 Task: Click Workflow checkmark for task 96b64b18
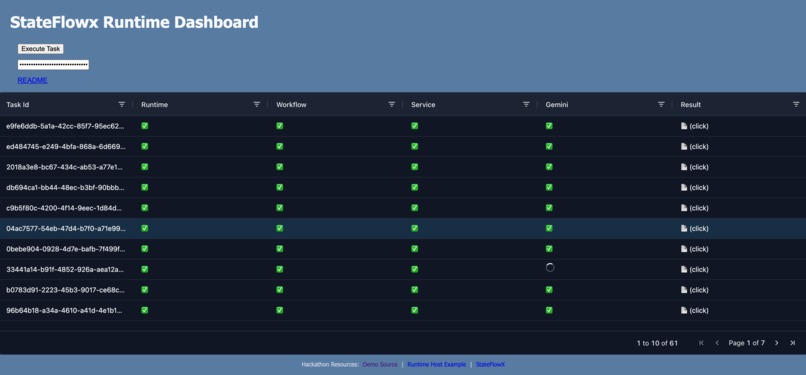point(280,310)
